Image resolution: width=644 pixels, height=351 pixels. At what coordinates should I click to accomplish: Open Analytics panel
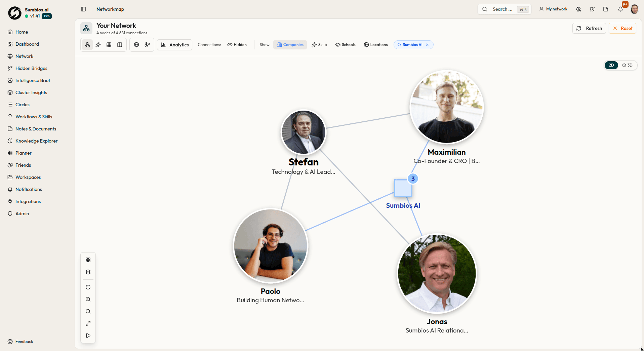[175, 45]
